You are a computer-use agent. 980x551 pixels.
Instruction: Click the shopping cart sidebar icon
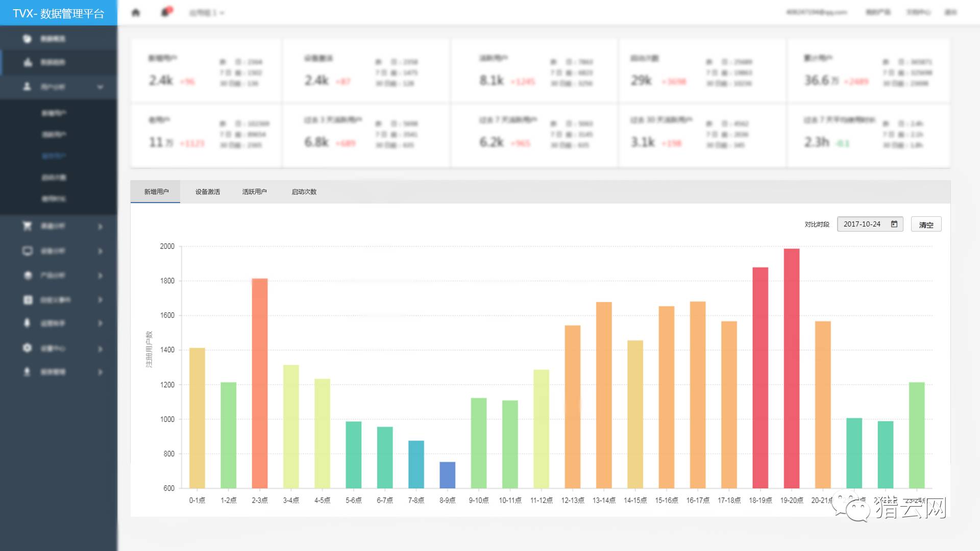tap(28, 226)
